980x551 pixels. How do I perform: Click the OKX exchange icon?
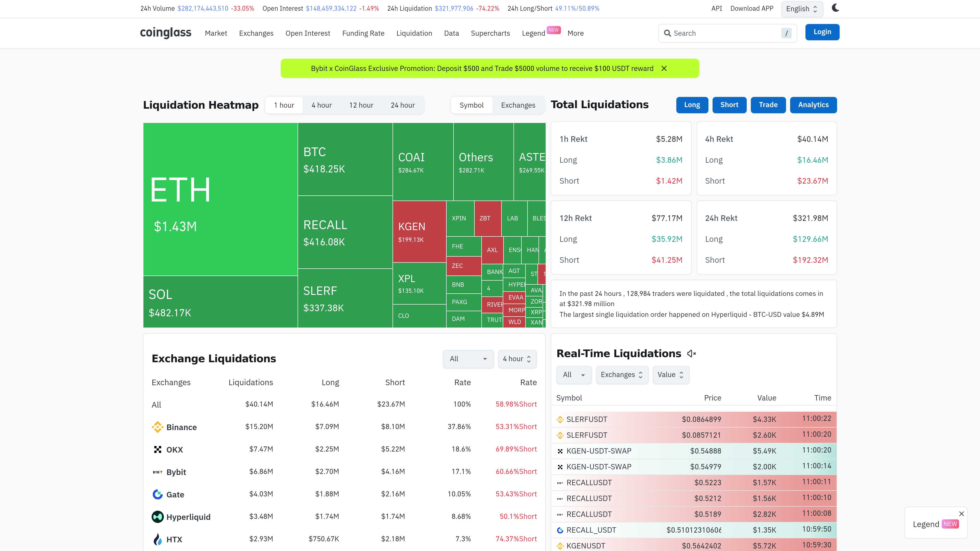click(157, 449)
